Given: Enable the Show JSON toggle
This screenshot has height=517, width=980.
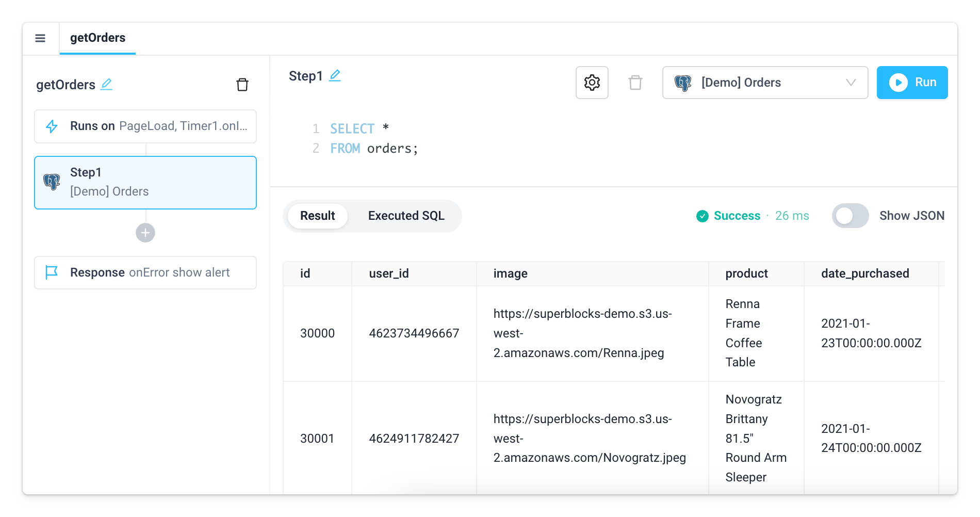Looking at the screenshot, I should click(x=850, y=216).
